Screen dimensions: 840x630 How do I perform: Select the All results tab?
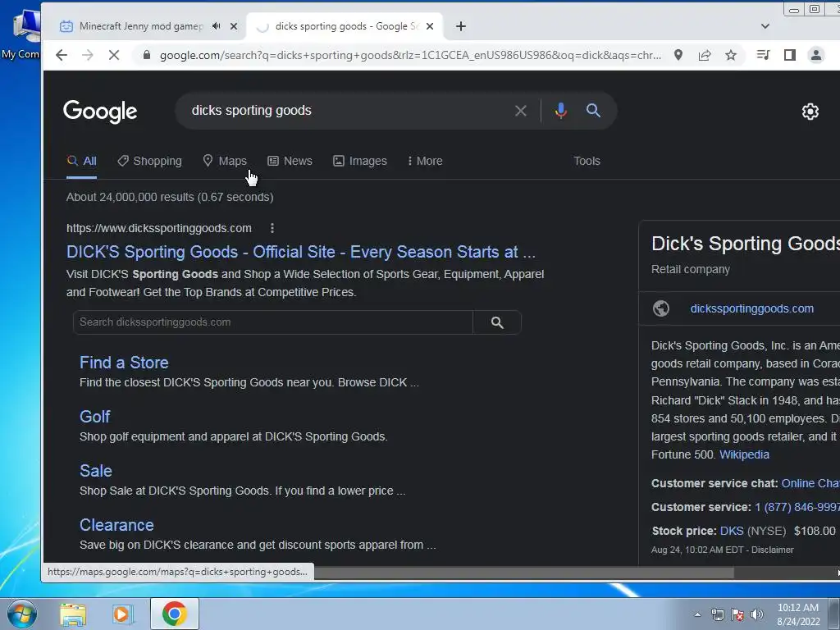click(x=81, y=162)
